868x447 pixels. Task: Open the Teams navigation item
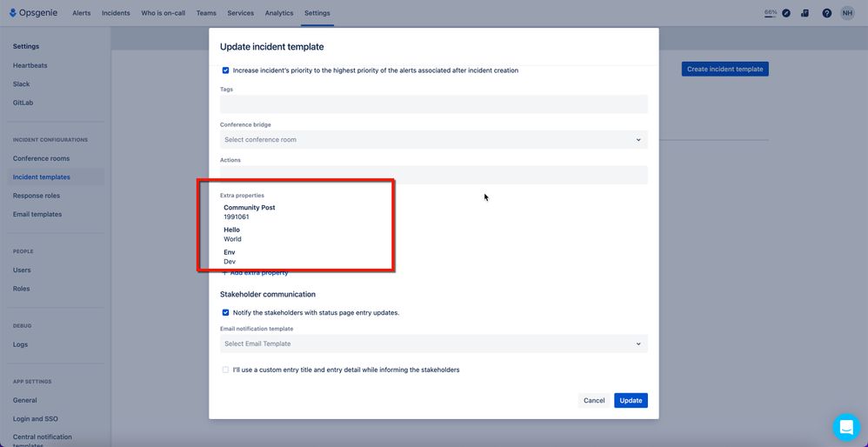[x=206, y=13]
